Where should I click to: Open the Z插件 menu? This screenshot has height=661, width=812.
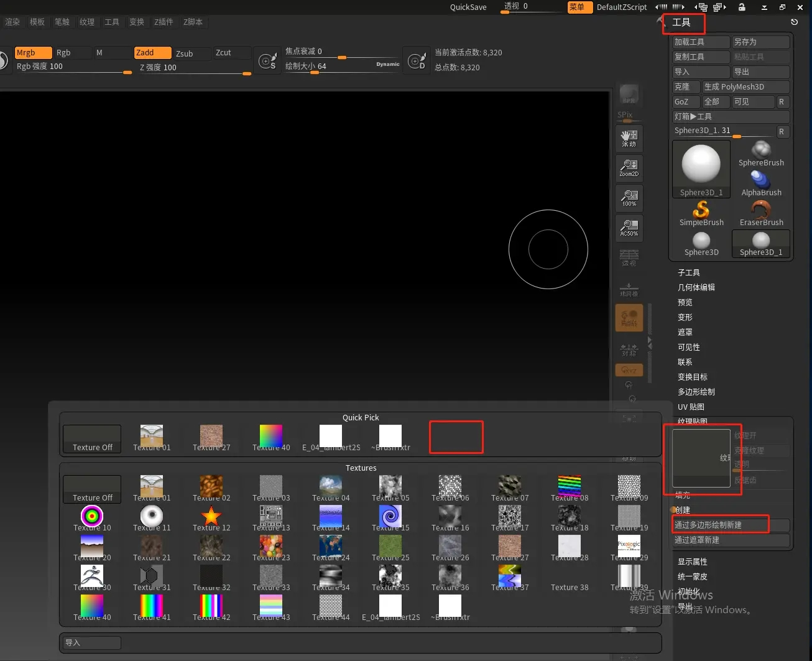click(164, 22)
